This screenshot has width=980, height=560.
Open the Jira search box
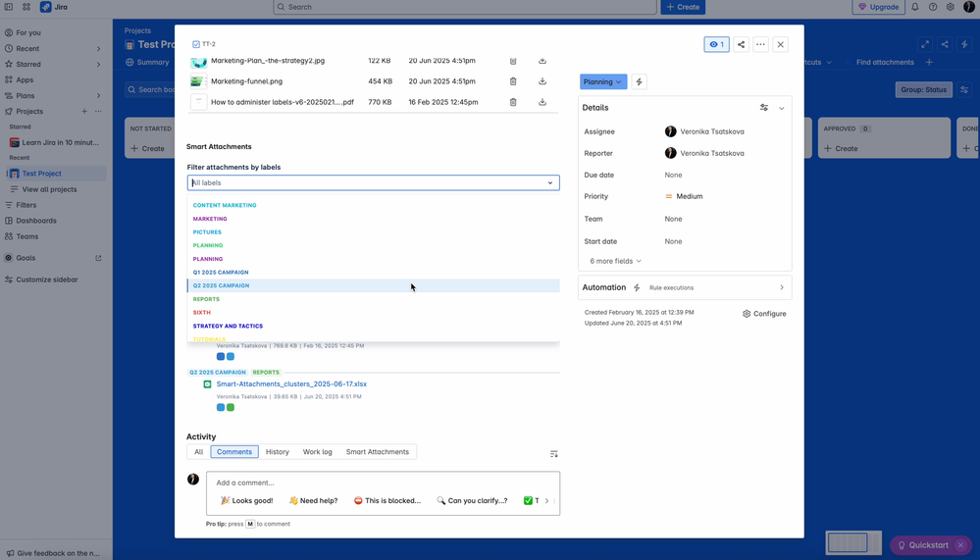tap(465, 7)
